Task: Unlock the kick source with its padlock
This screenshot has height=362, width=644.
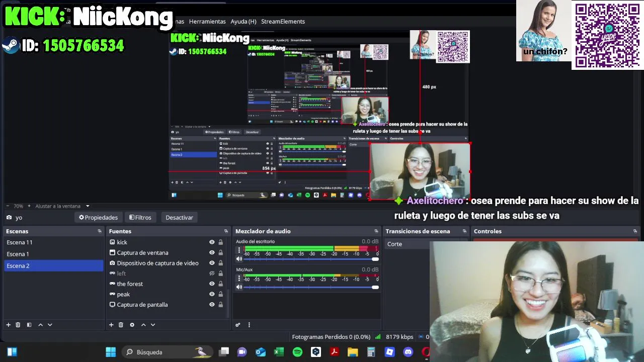Action: [220, 242]
